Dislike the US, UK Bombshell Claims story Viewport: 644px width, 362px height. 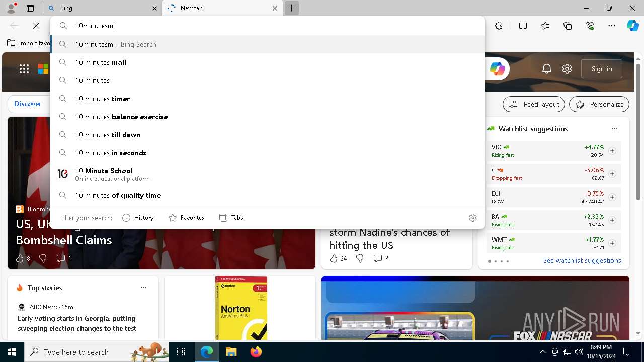click(x=43, y=258)
